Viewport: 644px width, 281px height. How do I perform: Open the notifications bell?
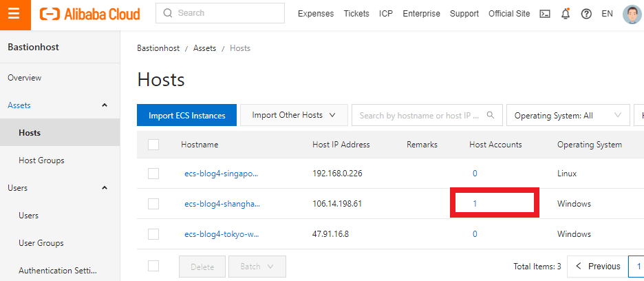point(566,14)
